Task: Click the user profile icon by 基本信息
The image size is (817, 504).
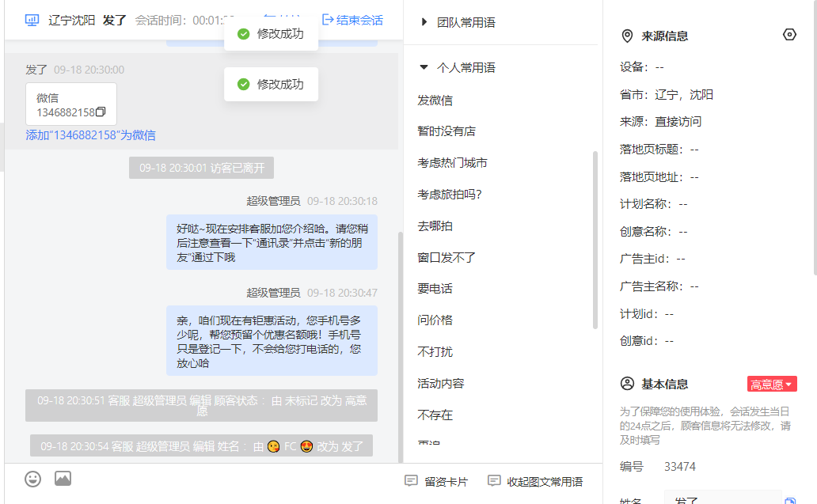Action: tap(627, 384)
